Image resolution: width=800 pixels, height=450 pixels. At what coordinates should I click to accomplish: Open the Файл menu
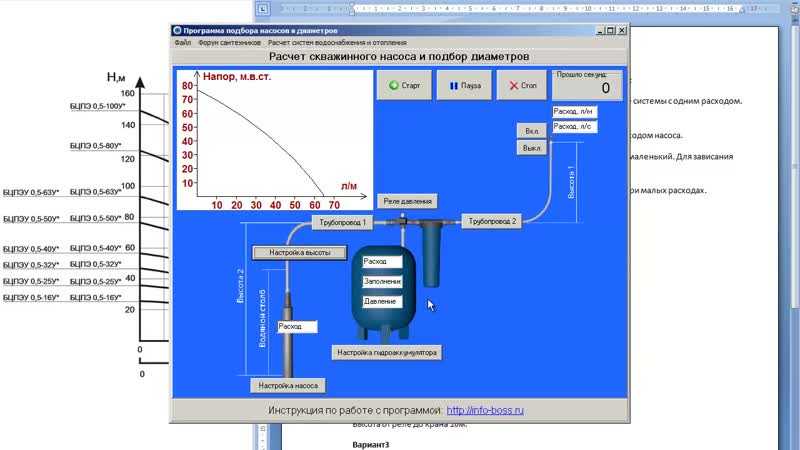pos(183,43)
